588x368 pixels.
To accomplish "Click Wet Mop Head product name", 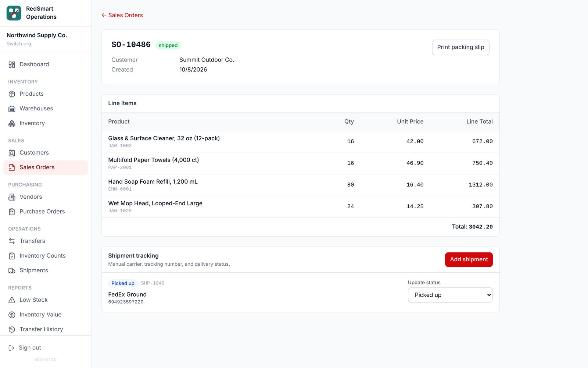I will [x=155, y=203].
